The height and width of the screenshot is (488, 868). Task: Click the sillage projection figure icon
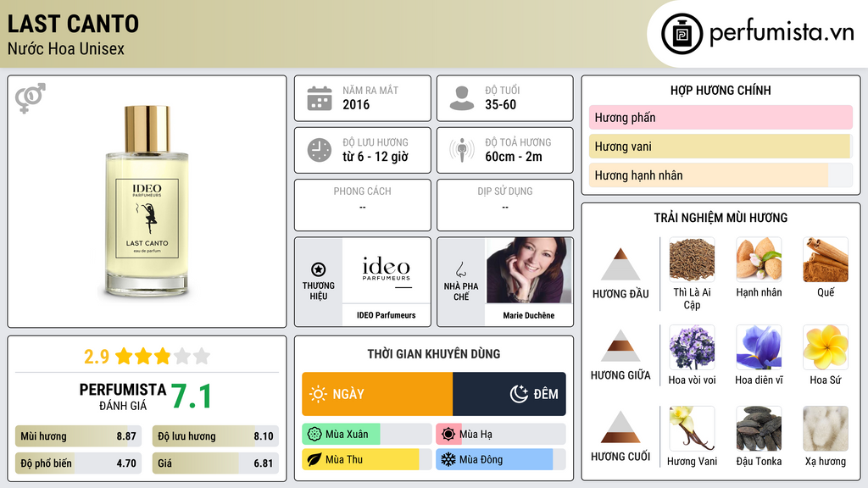(462, 150)
